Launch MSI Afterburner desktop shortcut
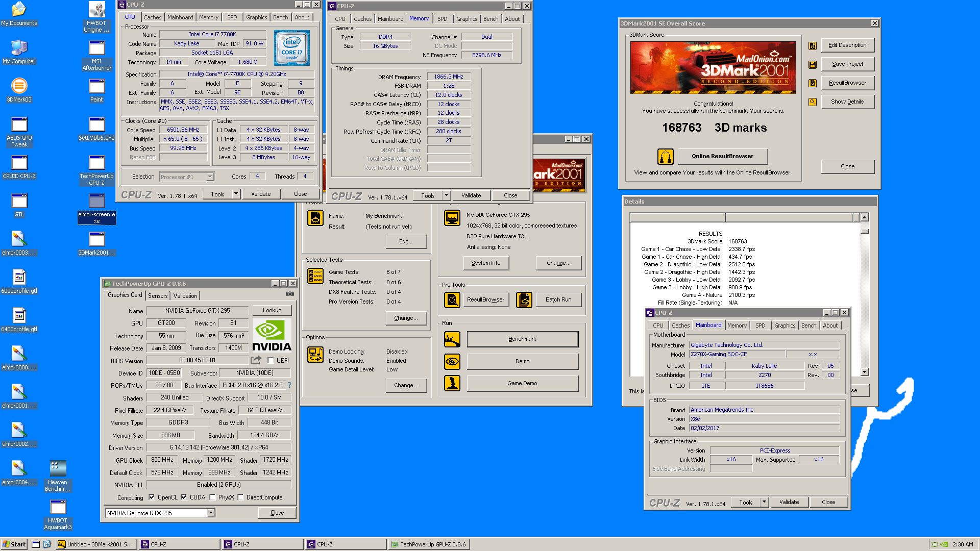The image size is (980, 551). coord(96,56)
